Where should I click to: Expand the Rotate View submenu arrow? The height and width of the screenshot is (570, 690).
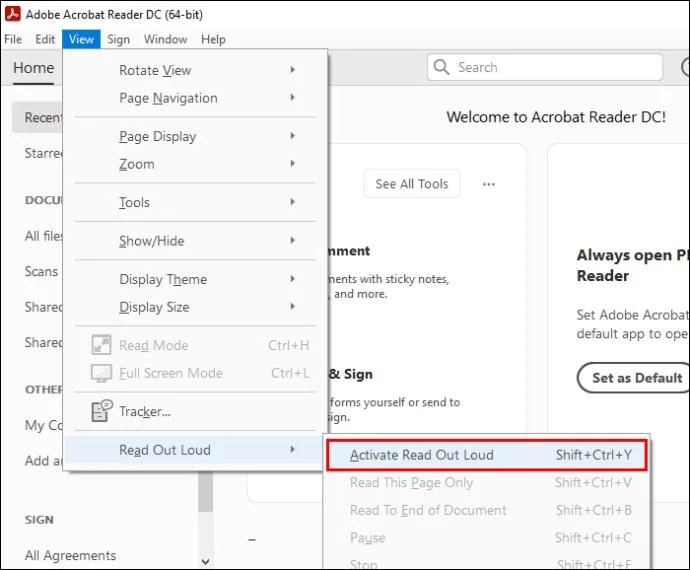coord(293,70)
